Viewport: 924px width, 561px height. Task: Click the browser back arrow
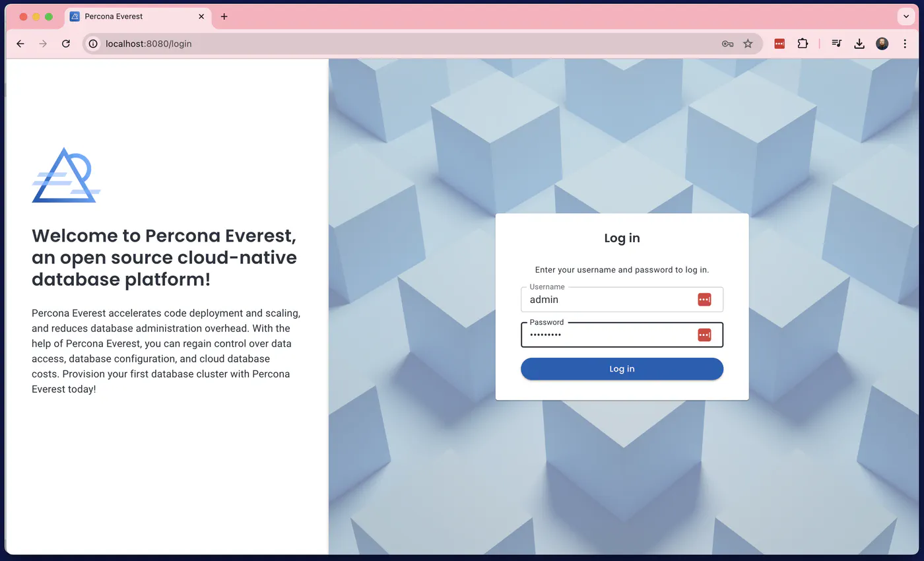pyautogui.click(x=20, y=44)
